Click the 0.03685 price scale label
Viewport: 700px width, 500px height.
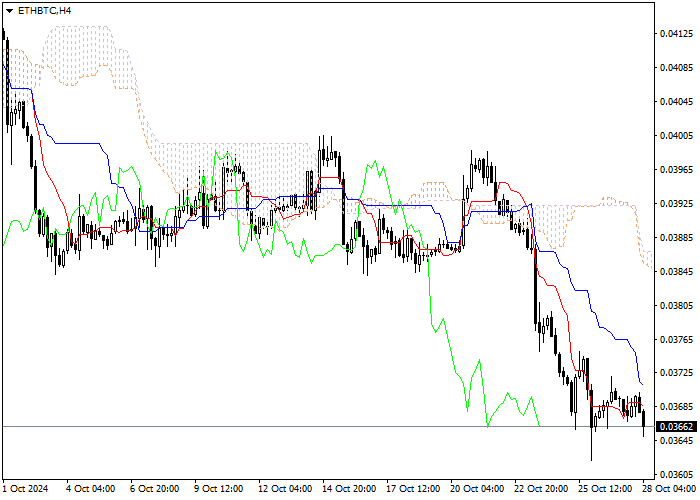point(677,407)
